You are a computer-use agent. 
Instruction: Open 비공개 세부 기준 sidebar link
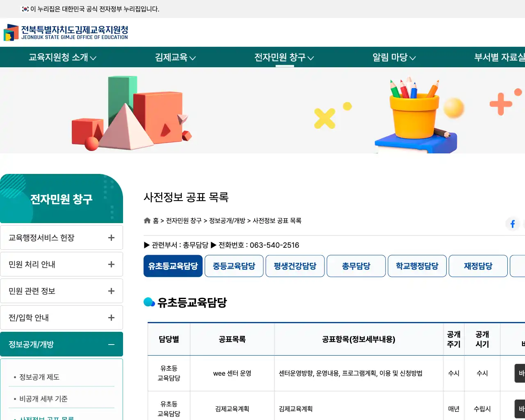tap(43, 399)
